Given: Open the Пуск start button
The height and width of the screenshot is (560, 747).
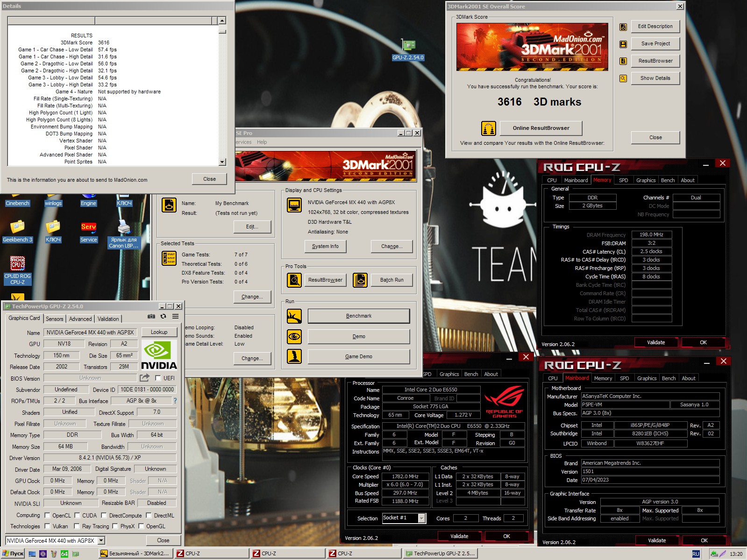Looking at the screenshot, I should coord(13,553).
